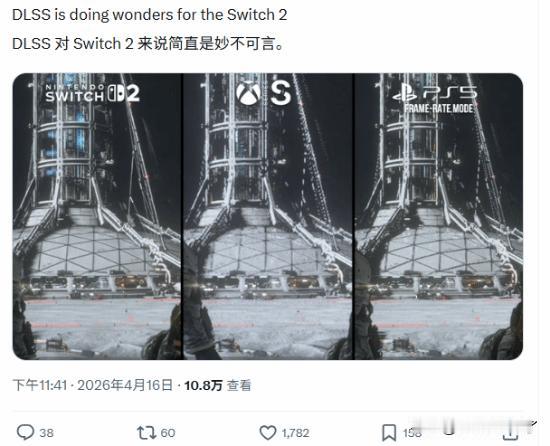550x446 pixels.
Task: Click the FRAME-RATE MODE label
Action: (x=438, y=108)
